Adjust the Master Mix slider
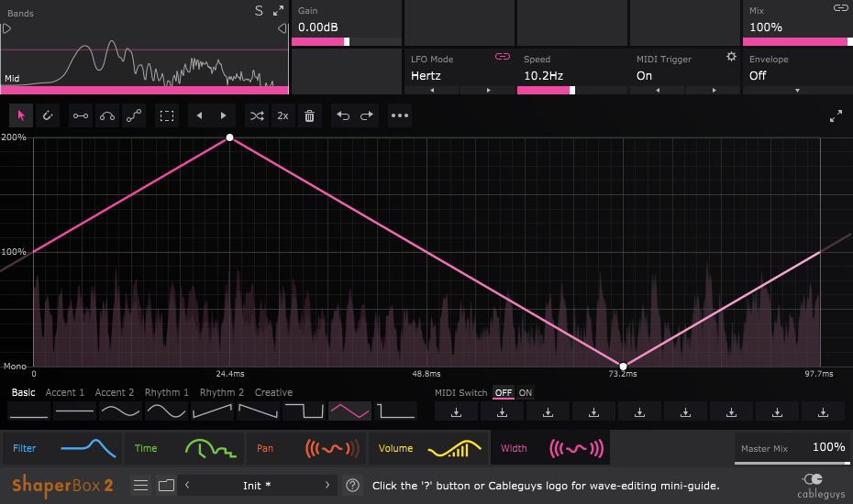 793,463
